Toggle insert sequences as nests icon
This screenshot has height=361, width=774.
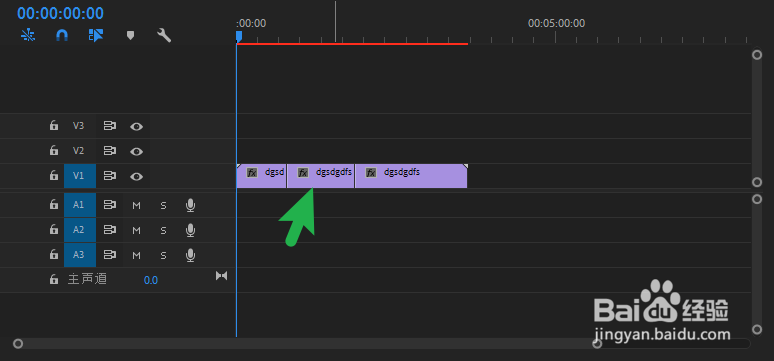(x=28, y=35)
